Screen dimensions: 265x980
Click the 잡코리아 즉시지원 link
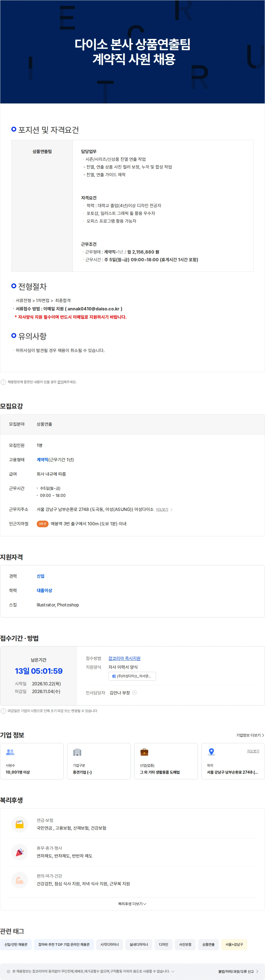pyautogui.click(x=124, y=658)
